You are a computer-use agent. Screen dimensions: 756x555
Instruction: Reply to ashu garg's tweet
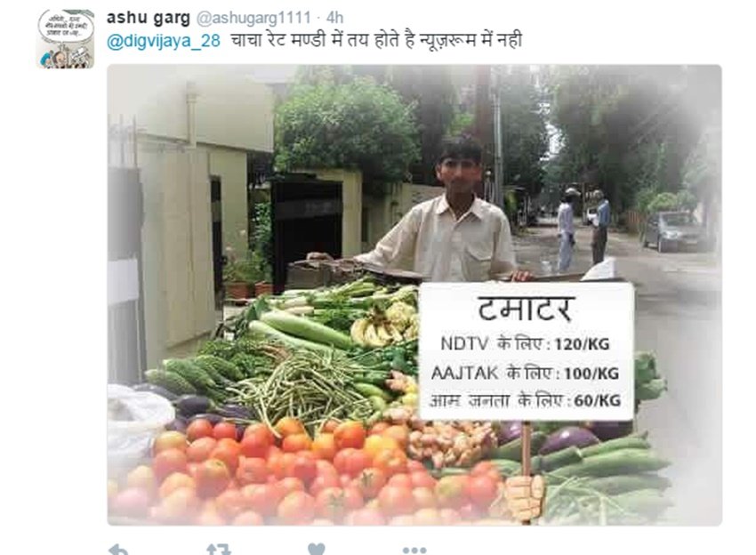coord(117,550)
